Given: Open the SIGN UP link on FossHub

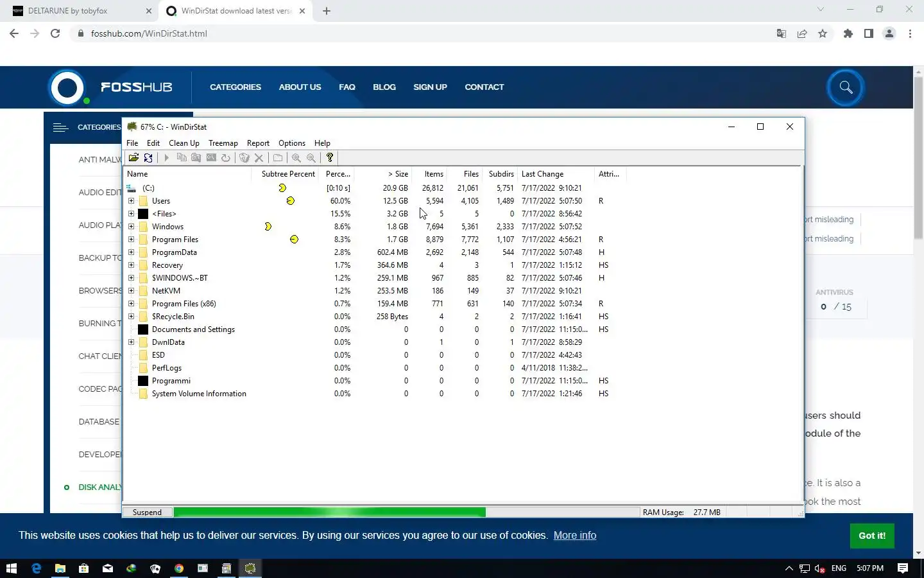Looking at the screenshot, I should tap(430, 87).
